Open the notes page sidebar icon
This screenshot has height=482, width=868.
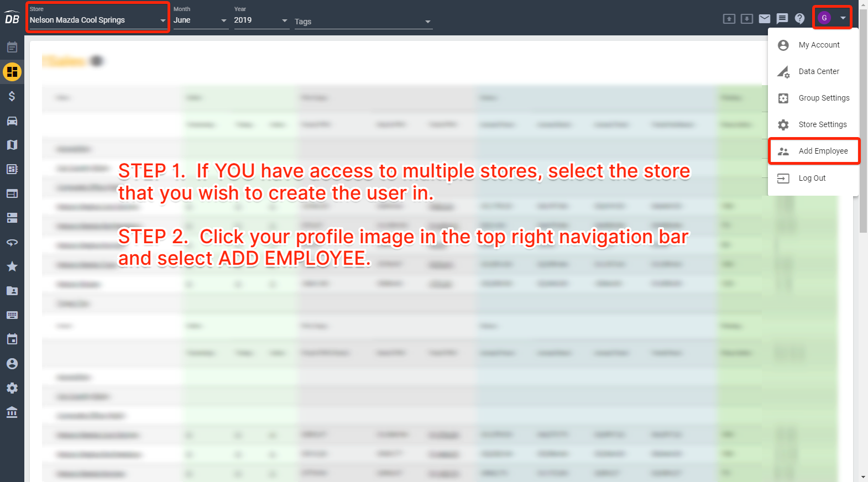pyautogui.click(x=12, y=48)
